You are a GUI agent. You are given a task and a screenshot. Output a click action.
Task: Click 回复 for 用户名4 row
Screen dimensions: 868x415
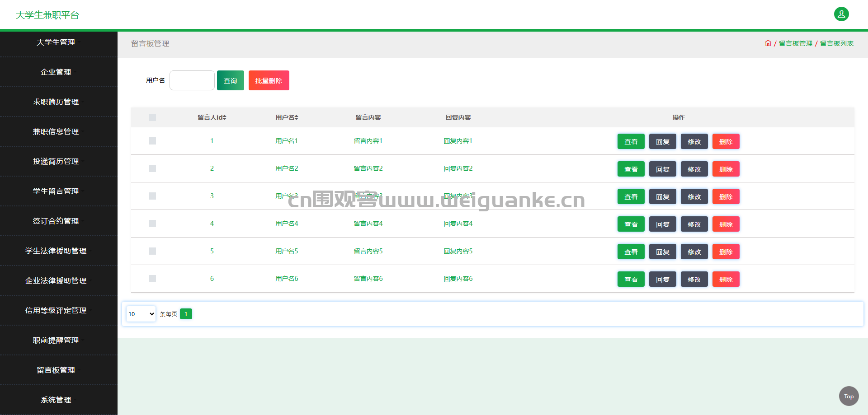663,224
